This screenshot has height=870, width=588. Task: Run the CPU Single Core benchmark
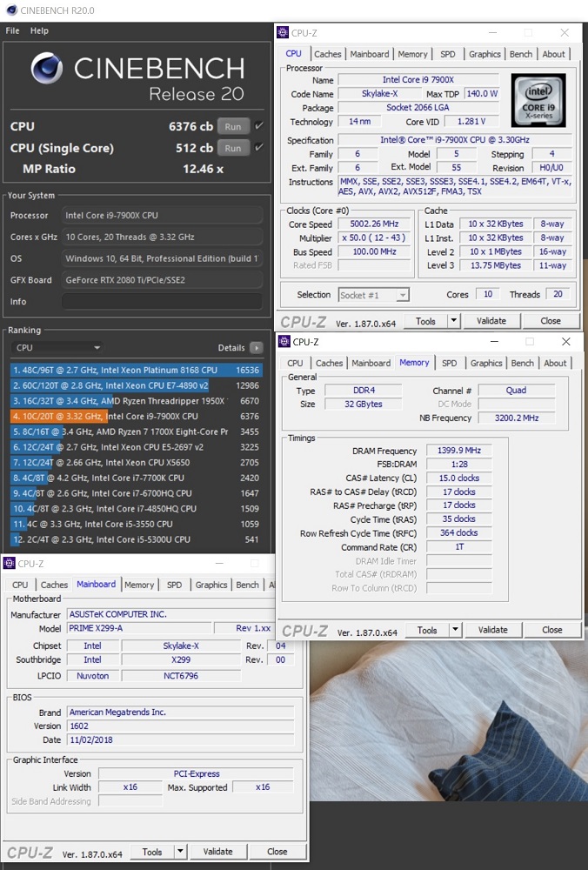[233, 148]
